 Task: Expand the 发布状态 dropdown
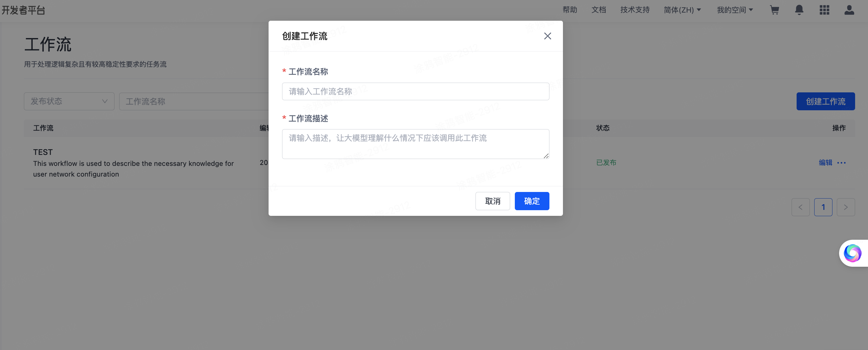[69, 101]
